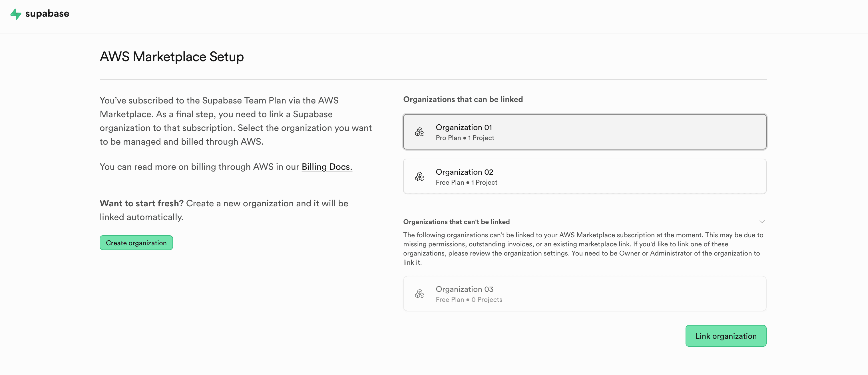
Task: Click the AWS Marketplace Setup heading
Action: click(172, 57)
